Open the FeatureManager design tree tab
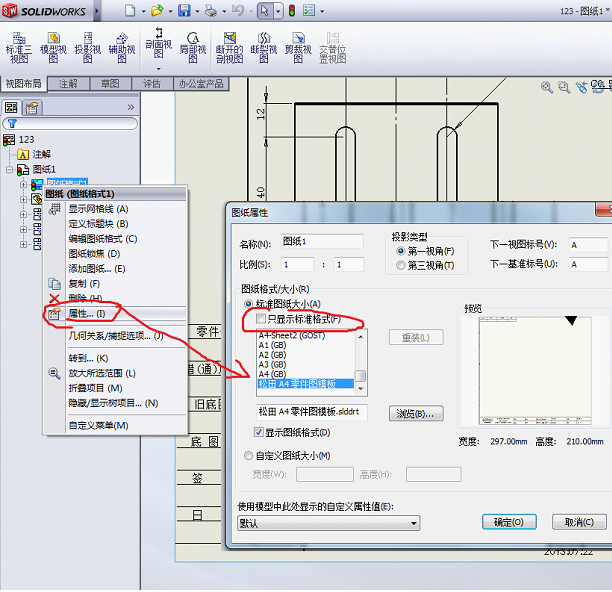 click(11, 108)
